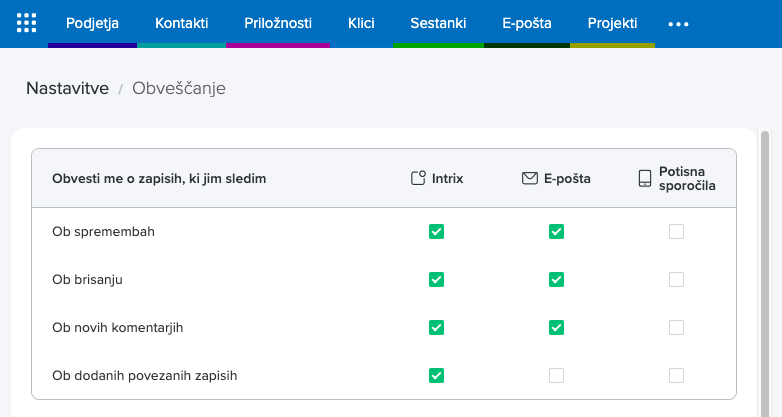Uncheck E-pošta for Ob brisanju
The image size is (782, 417).
click(557, 280)
